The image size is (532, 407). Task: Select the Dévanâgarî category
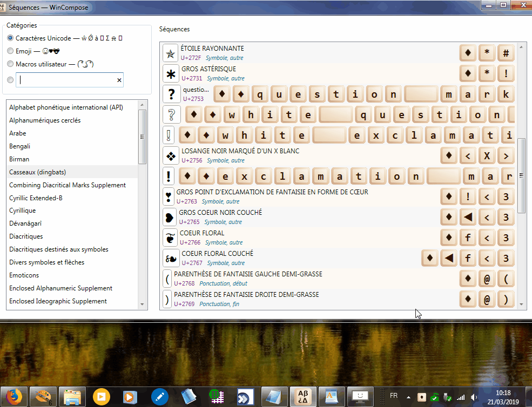coord(72,223)
